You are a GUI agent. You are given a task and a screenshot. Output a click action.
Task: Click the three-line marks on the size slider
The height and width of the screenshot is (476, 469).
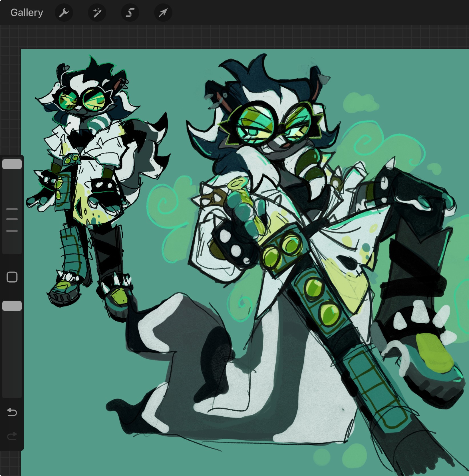[12, 220]
